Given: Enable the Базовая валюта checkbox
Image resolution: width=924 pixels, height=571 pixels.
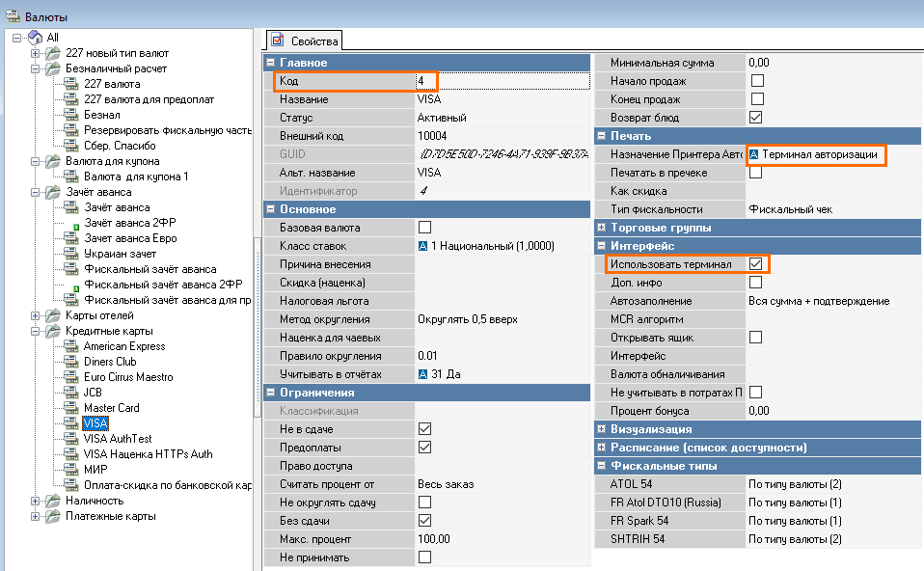Looking at the screenshot, I should pos(425,228).
